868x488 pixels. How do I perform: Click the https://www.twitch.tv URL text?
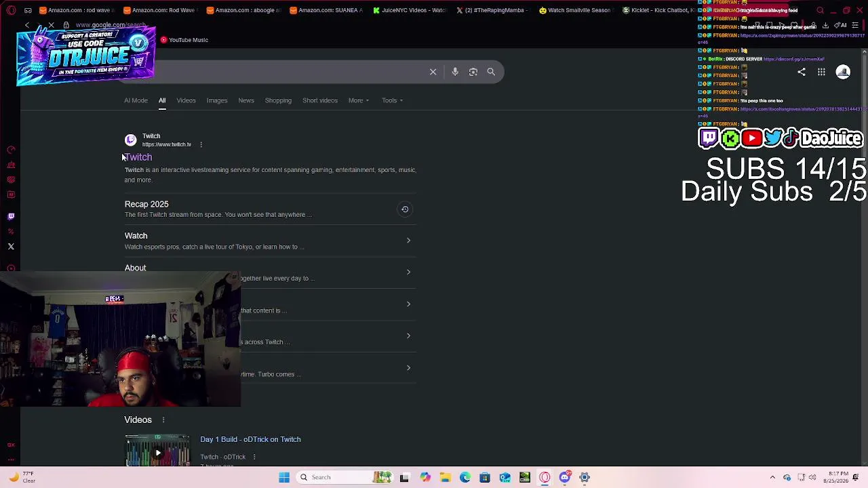coord(167,144)
